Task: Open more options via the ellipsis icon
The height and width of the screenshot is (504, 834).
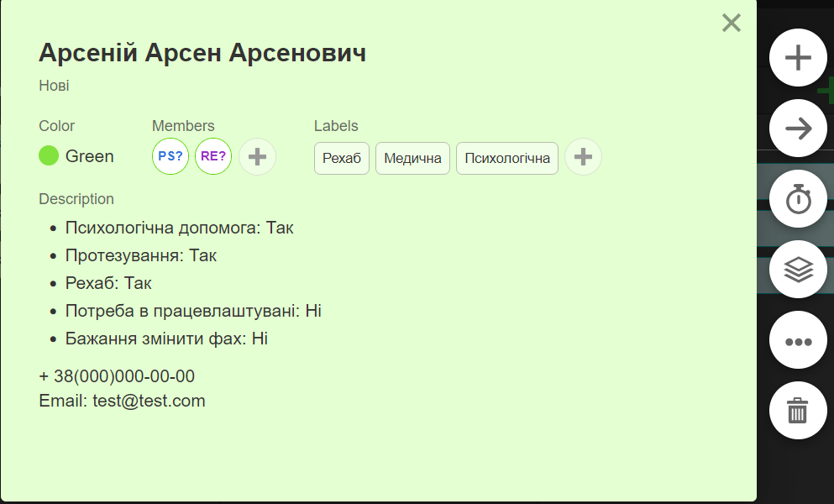Action: (x=798, y=340)
